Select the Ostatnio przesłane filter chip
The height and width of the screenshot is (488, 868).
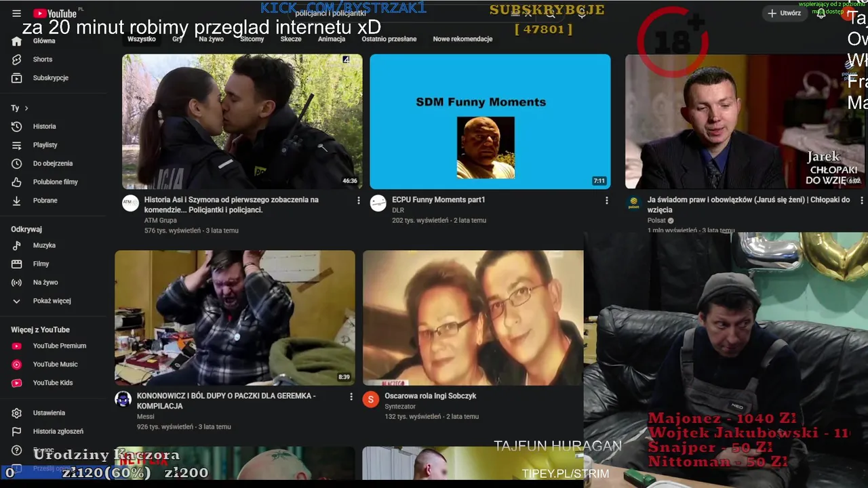(389, 39)
